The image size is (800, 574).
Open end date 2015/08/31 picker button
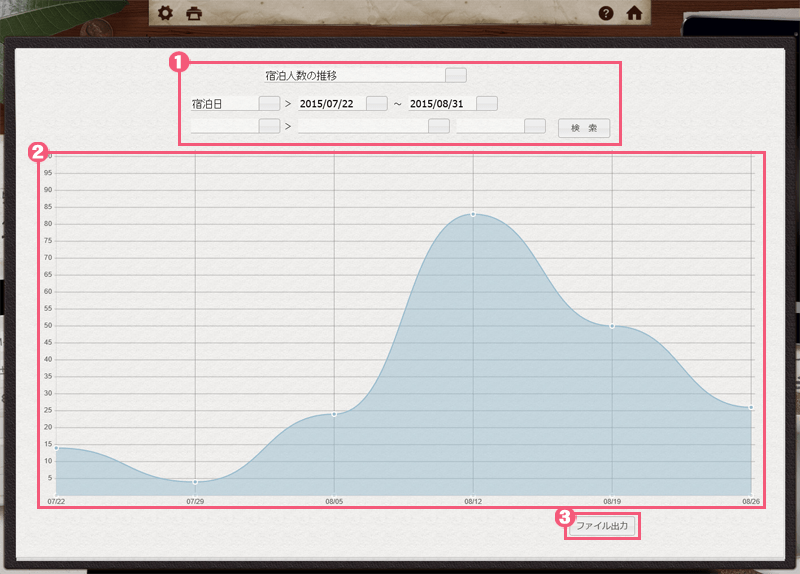pos(487,103)
